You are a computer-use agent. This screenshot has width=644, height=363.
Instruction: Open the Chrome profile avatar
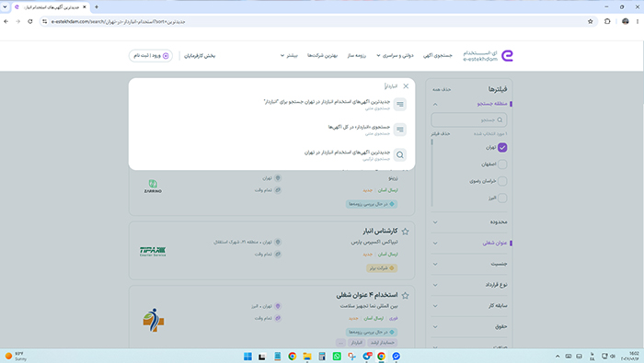click(625, 21)
